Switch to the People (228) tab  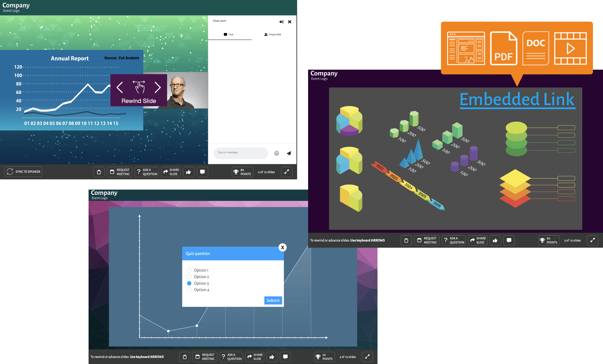[273, 35]
